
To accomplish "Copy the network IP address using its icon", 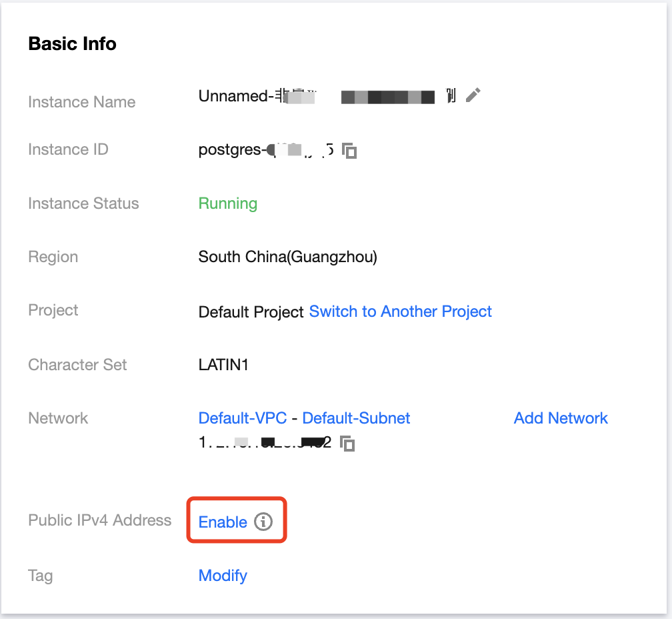I will (x=347, y=443).
